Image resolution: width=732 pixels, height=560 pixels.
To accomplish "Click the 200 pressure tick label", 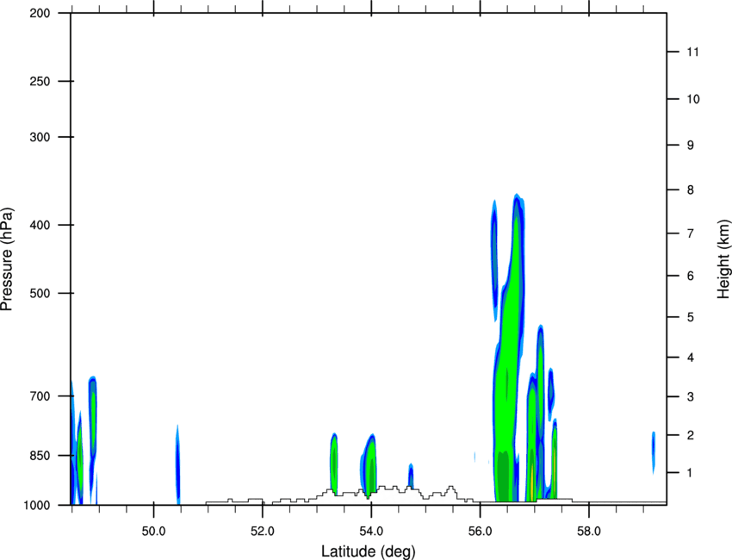I will pyautogui.click(x=40, y=13).
